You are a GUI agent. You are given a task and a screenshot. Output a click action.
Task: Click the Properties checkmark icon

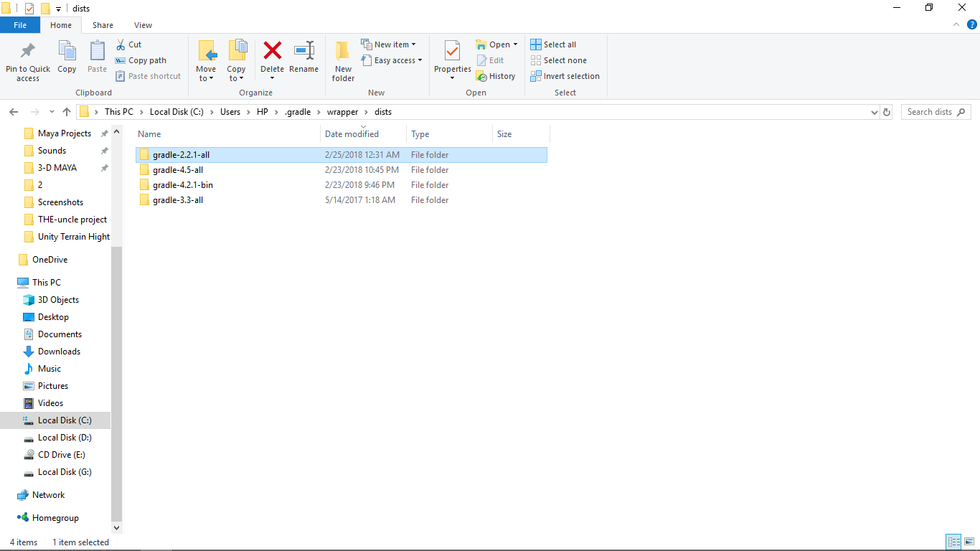tap(452, 51)
